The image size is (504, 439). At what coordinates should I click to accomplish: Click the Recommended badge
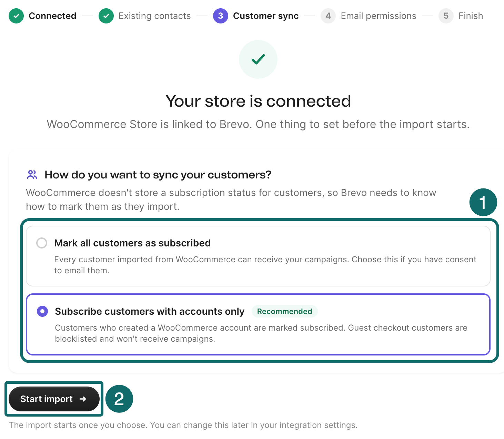point(284,311)
